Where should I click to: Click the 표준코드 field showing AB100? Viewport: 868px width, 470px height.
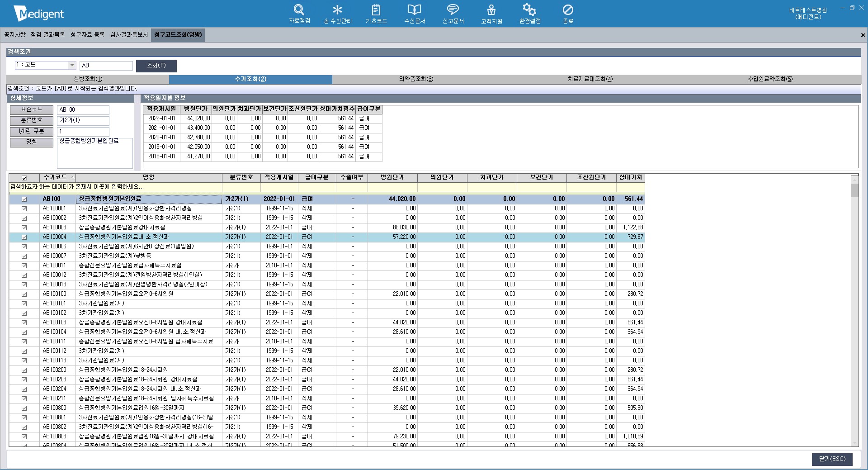coord(83,110)
